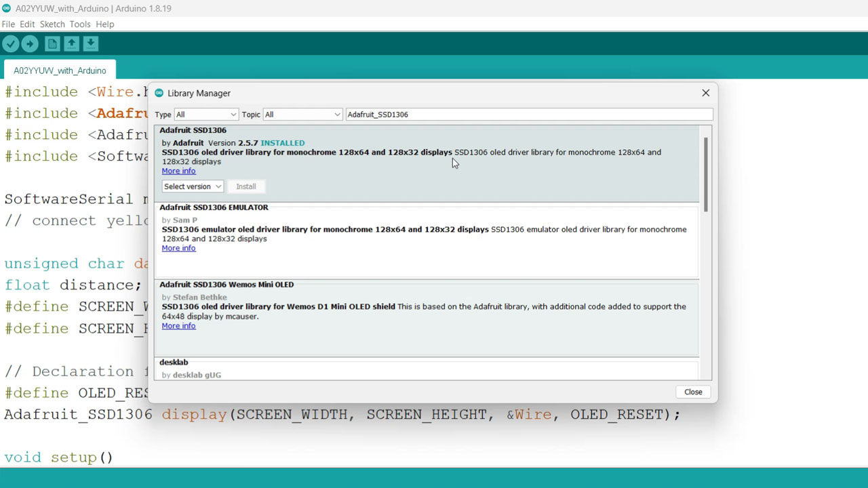This screenshot has height=488, width=868.
Task: Open the Edit menu
Action: (27, 24)
